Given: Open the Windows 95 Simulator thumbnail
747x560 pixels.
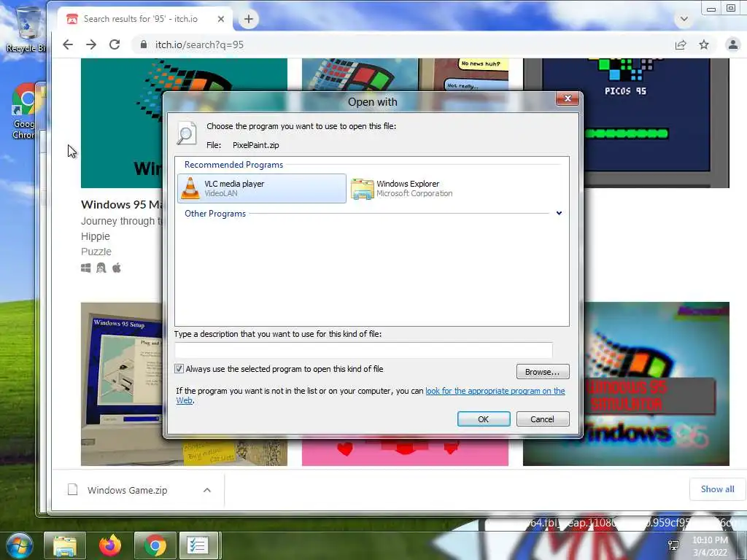Looking at the screenshot, I should 657,384.
